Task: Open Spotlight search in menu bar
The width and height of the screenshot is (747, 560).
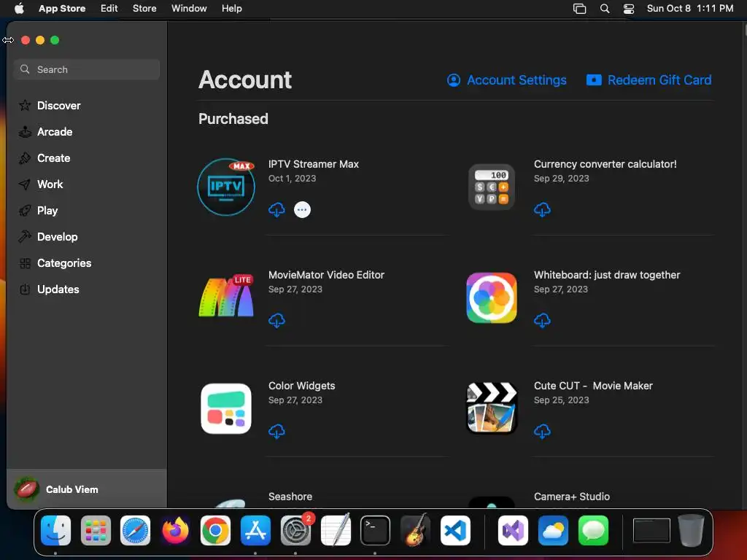Action: point(605,8)
